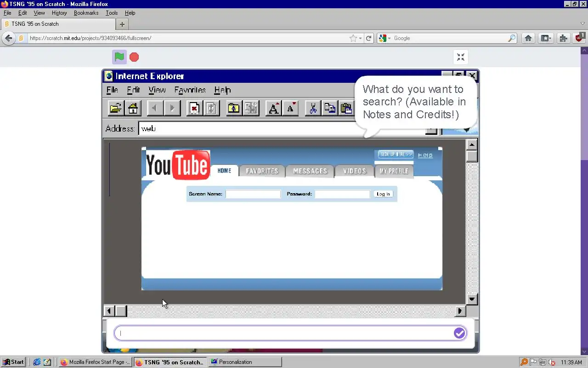588x368 pixels.
Task: Click Firefox Back navigation arrow
Action: 8,38
